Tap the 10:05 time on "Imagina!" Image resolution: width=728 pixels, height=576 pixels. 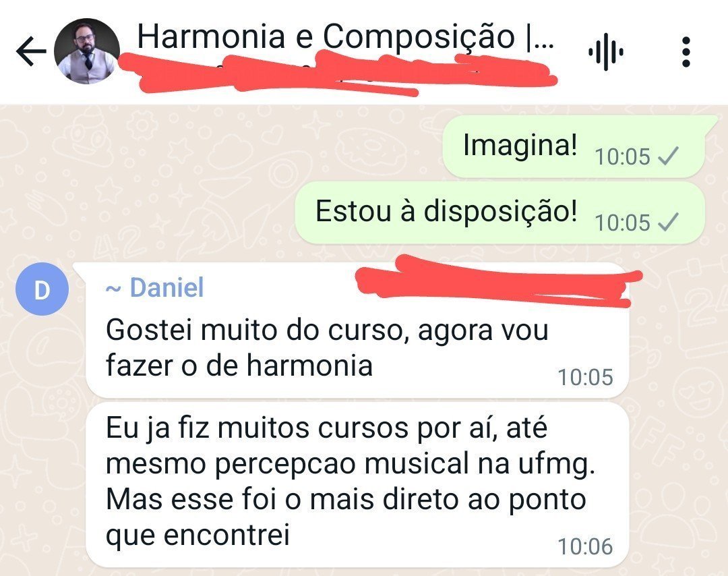(622, 156)
